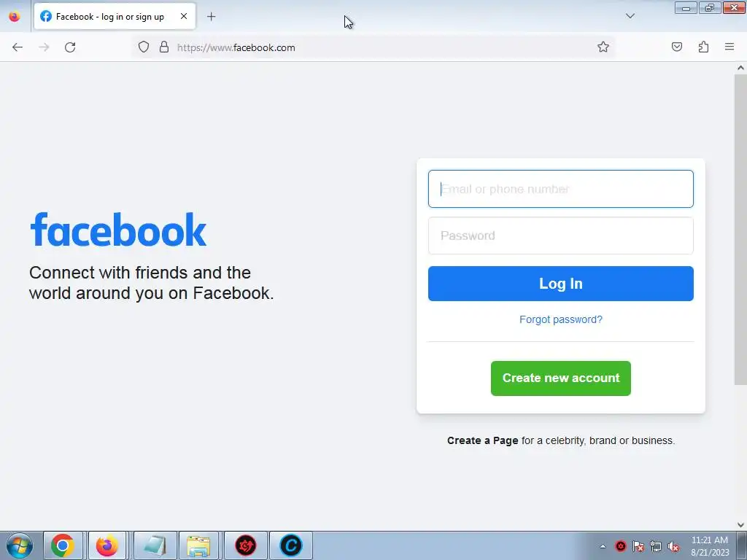
Task: Open the network status tray icon
Action: pos(656,546)
